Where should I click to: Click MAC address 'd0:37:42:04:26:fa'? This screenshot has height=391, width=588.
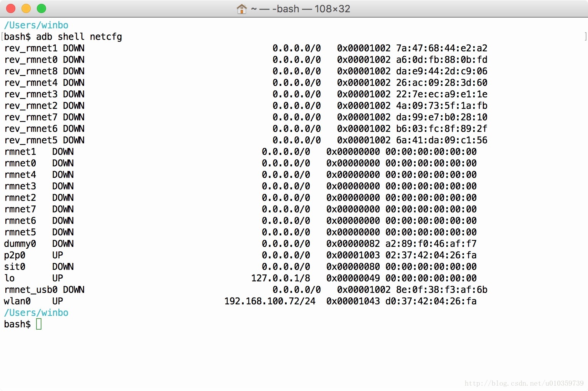(x=431, y=301)
